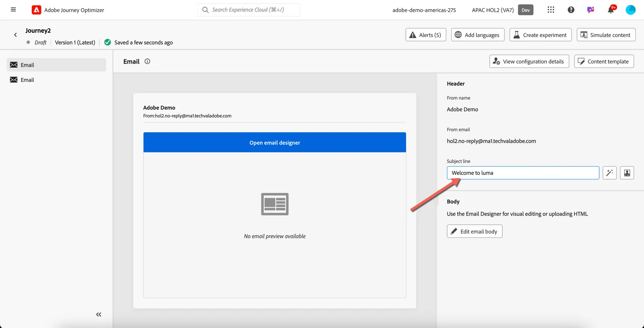The image size is (644, 328).
Task: Open the apps grid switcher
Action: (551, 10)
